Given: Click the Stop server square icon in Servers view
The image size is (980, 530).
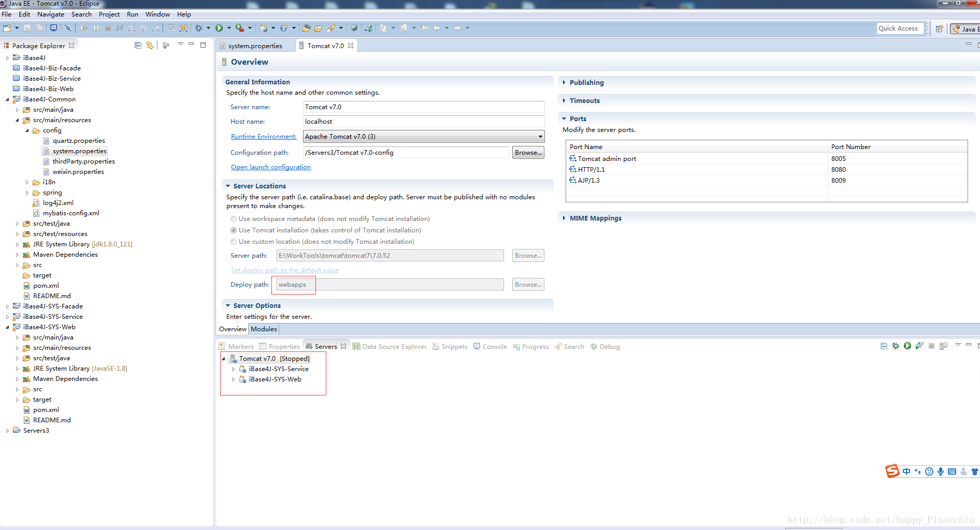Looking at the screenshot, I should (x=931, y=346).
